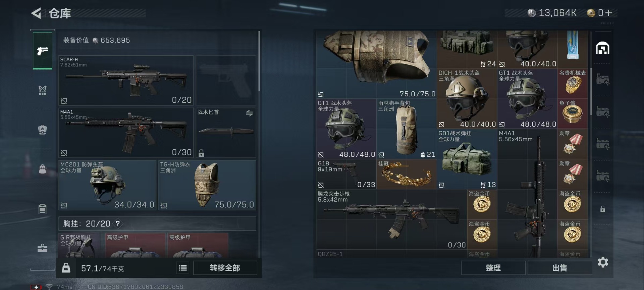Select the 桂冠 golden laurel item
The height and width of the screenshot is (290, 644).
407,174
